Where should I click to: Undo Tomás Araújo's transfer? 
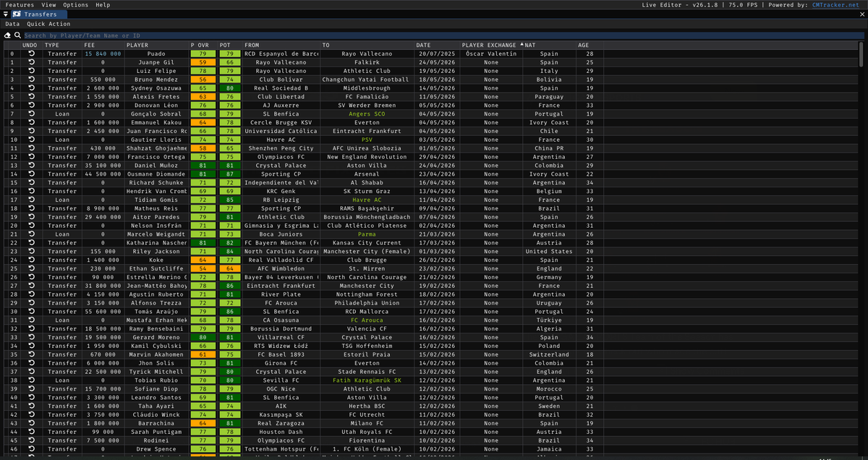tap(29, 311)
